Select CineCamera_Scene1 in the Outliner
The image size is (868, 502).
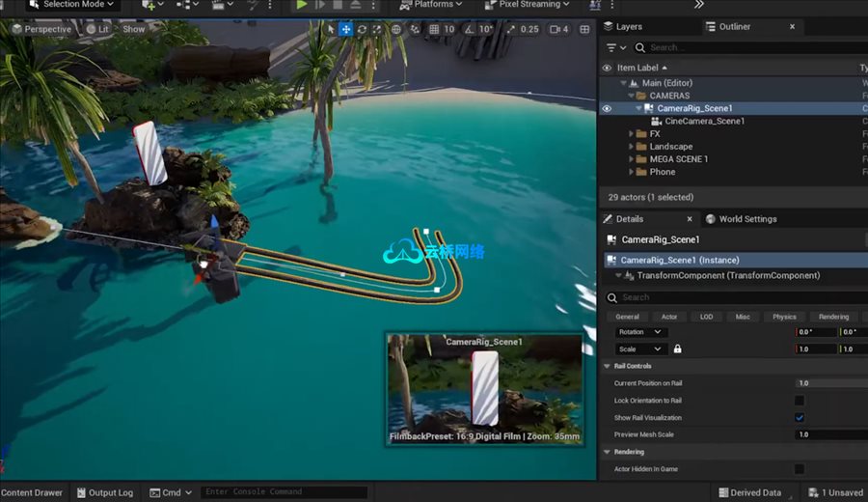coord(704,122)
